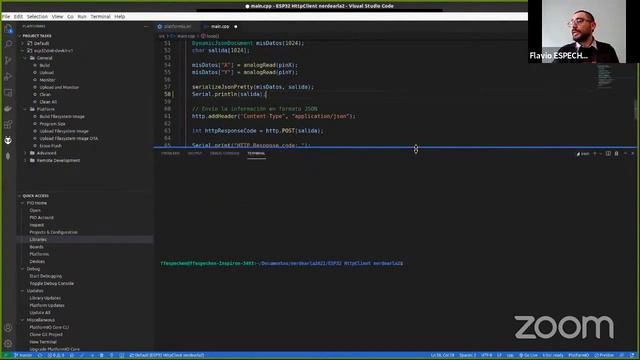Click Go Live in status bar

pyautogui.click(x=529, y=356)
